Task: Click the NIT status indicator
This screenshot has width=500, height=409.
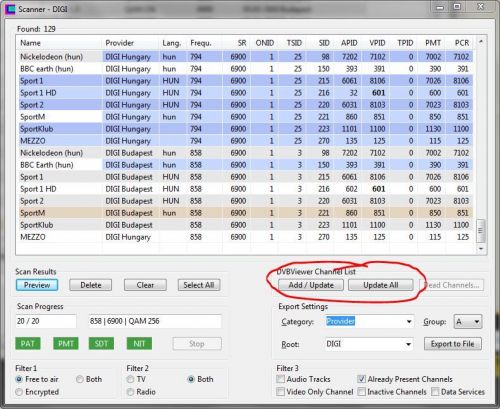Action: pos(139,343)
